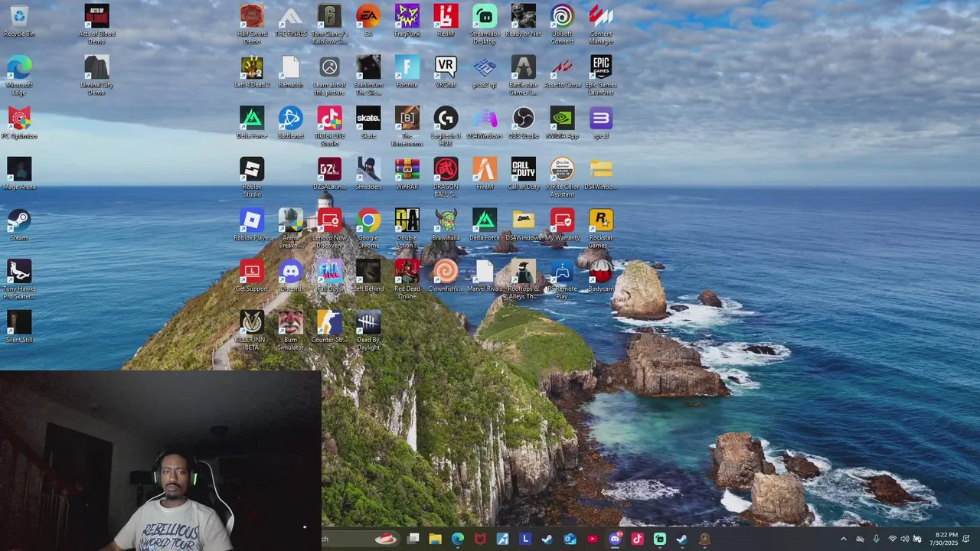The width and height of the screenshot is (980, 551).
Task: Open the Steam desktop shortcut
Action: 19,225
